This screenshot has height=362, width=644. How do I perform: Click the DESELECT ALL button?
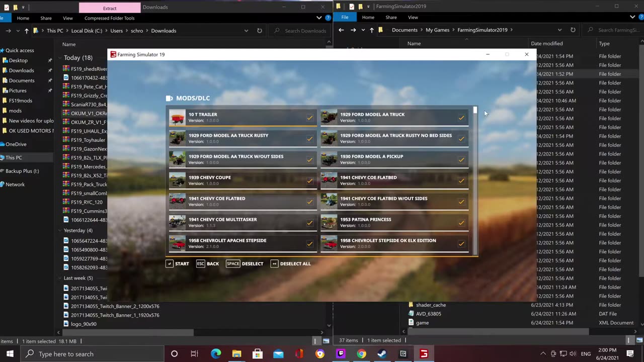tap(291, 263)
